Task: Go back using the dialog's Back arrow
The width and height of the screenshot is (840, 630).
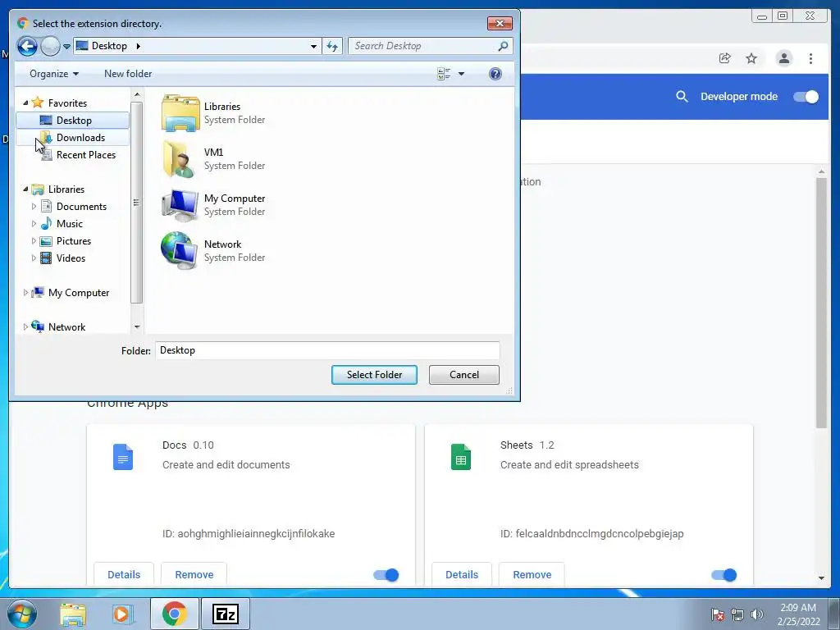Action: 27,46
